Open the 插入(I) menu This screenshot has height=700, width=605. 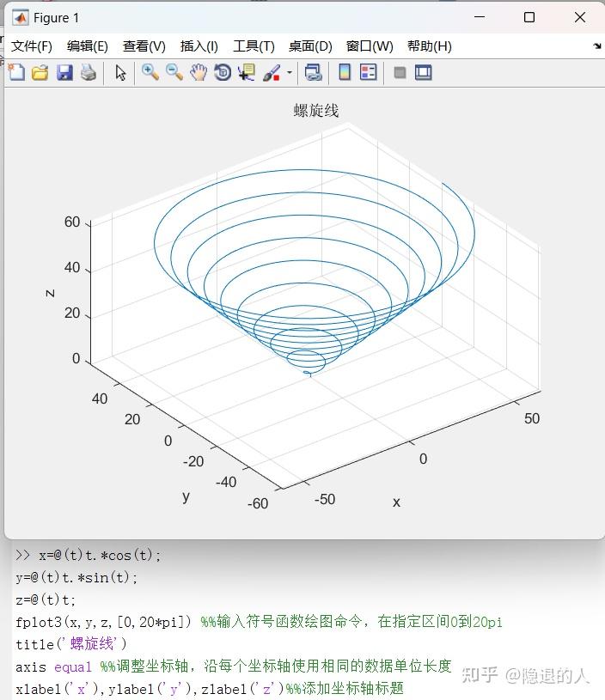199,46
